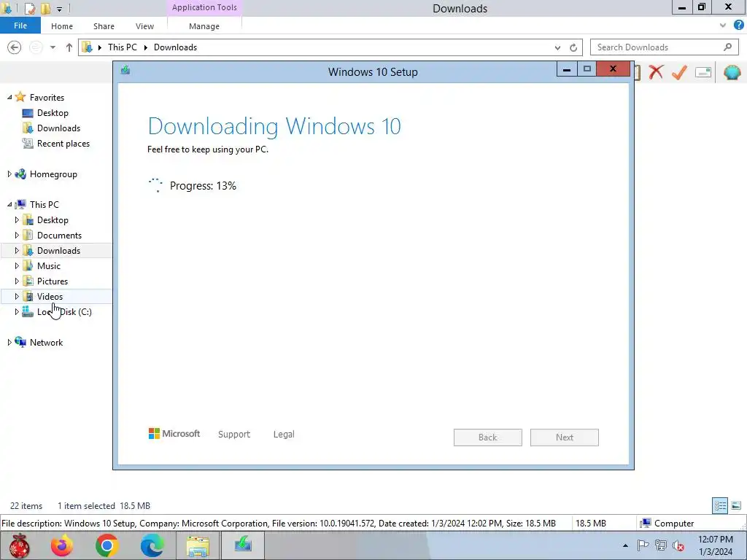Open the Manage ribbon tab
Image resolution: width=747 pixels, height=560 pixels.
(x=204, y=26)
